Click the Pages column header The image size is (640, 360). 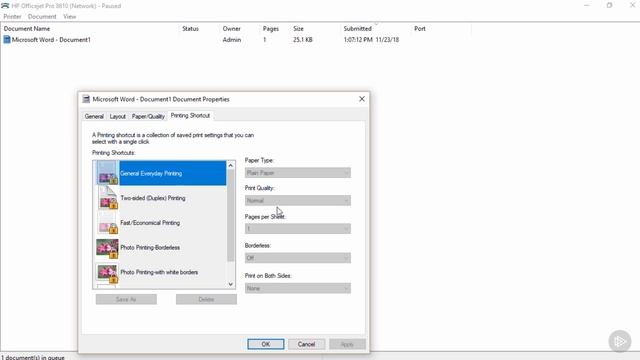point(271,29)
